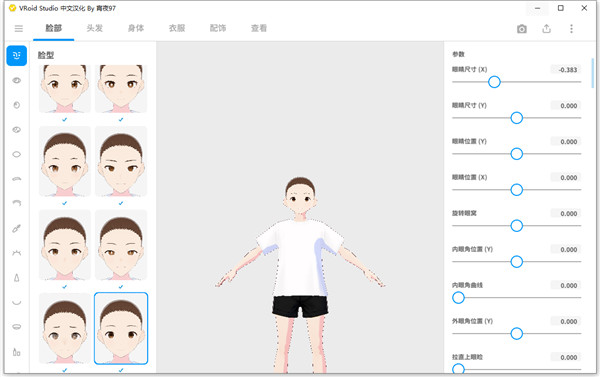The width and height of the screenshot is (600, 377).
Task: Click the 内眼角位置 (Y) value field
Action: pyautogui.click(x=566, y=250)
